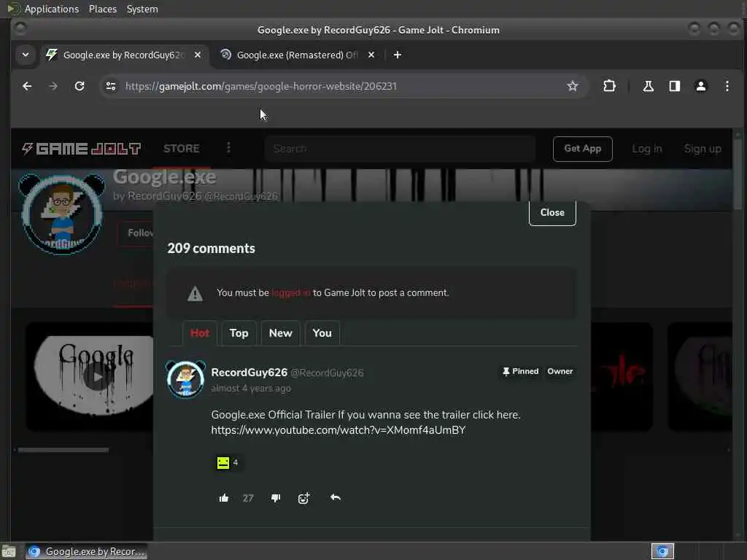Click the Get App button

583,149
